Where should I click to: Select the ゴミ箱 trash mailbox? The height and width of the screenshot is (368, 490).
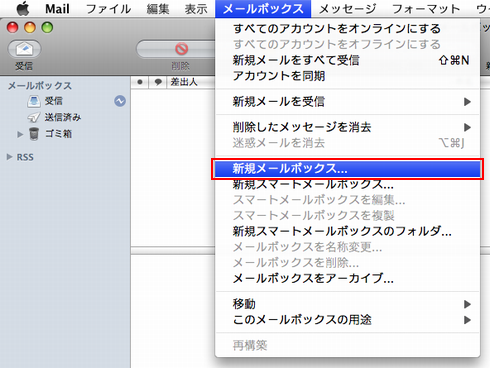[x=58, y=134]
